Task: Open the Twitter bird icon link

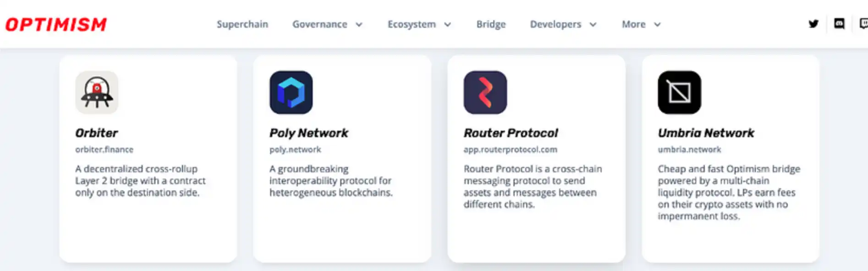Action: pyautogui.click(x=813, y=24)
